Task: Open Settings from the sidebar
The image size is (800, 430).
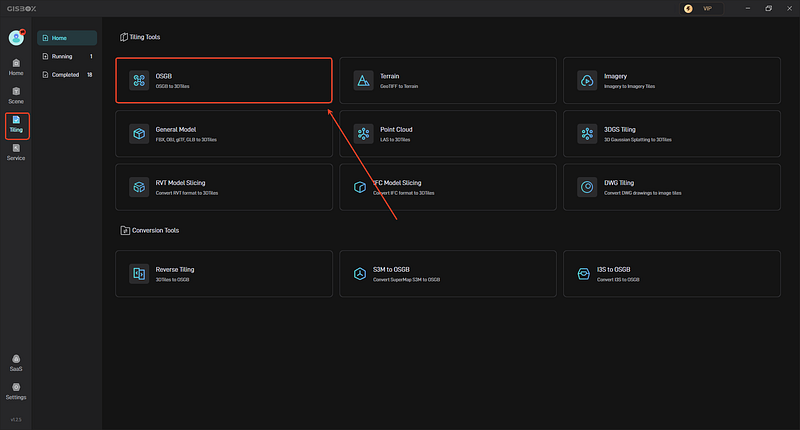Action: point(16,391)
